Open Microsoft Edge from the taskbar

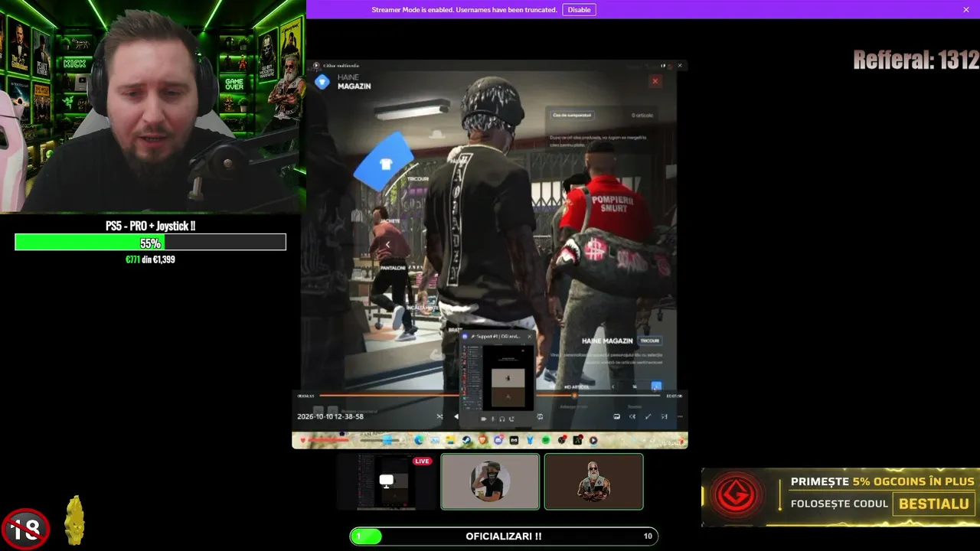pos(420,440)
